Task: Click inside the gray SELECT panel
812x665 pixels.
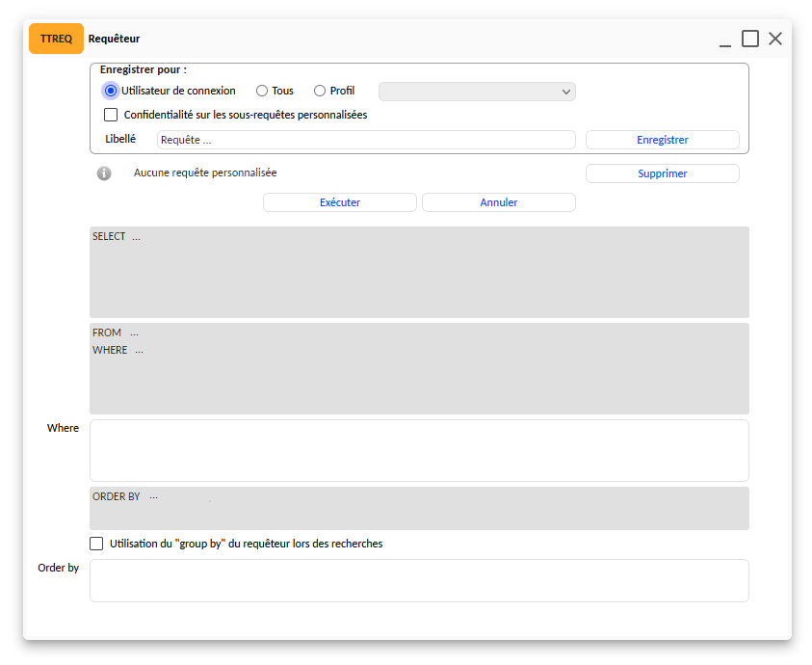Action: tap(419, 273)
